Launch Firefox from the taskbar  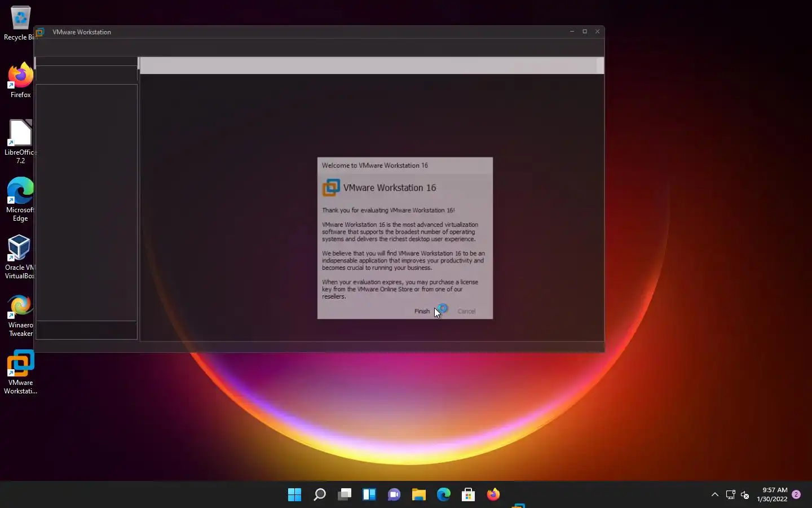click(493, 495)
